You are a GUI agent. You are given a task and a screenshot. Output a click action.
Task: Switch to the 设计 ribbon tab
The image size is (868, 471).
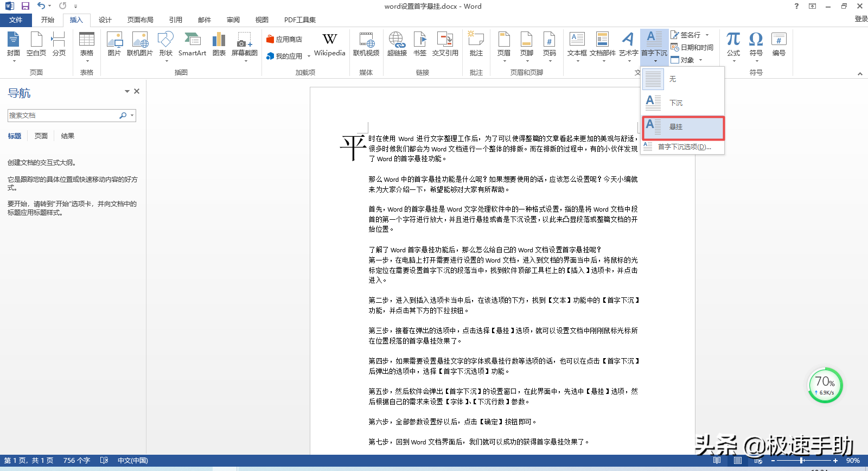pyautogui.click(x=105, y=20)
